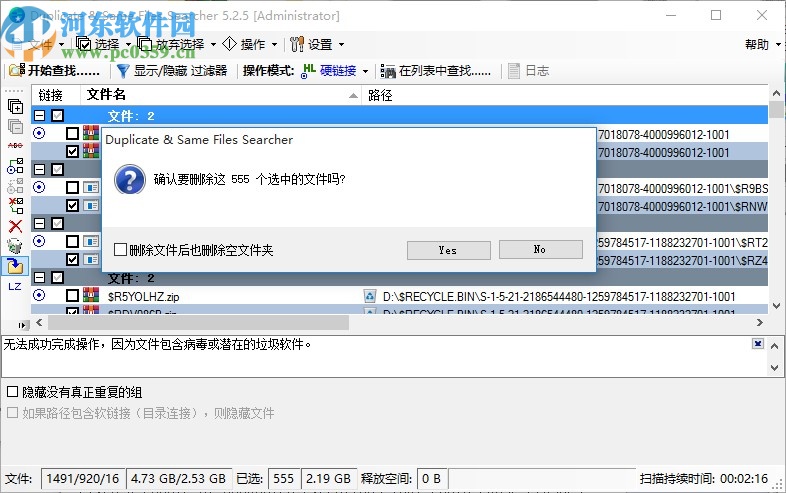Click the question mark dialog icon

click(130, 180)
